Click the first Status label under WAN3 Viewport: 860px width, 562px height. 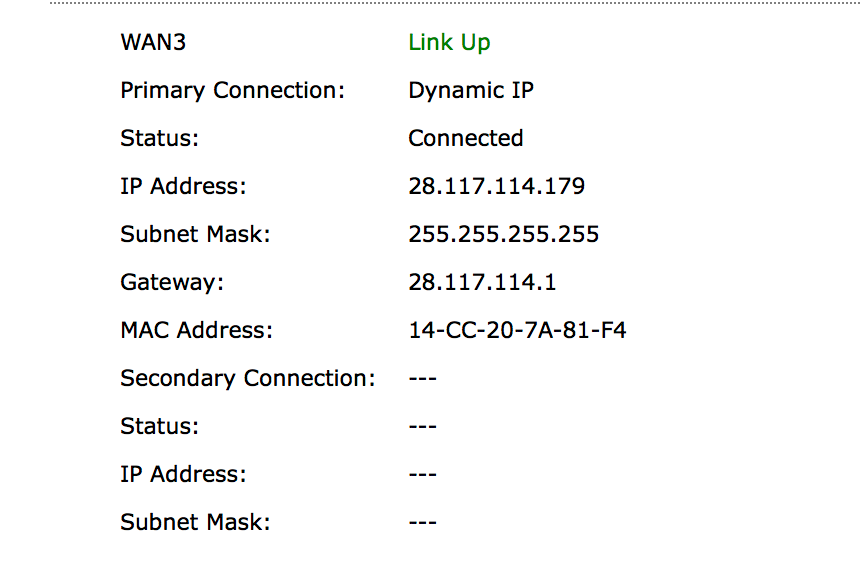click(159, 138)
